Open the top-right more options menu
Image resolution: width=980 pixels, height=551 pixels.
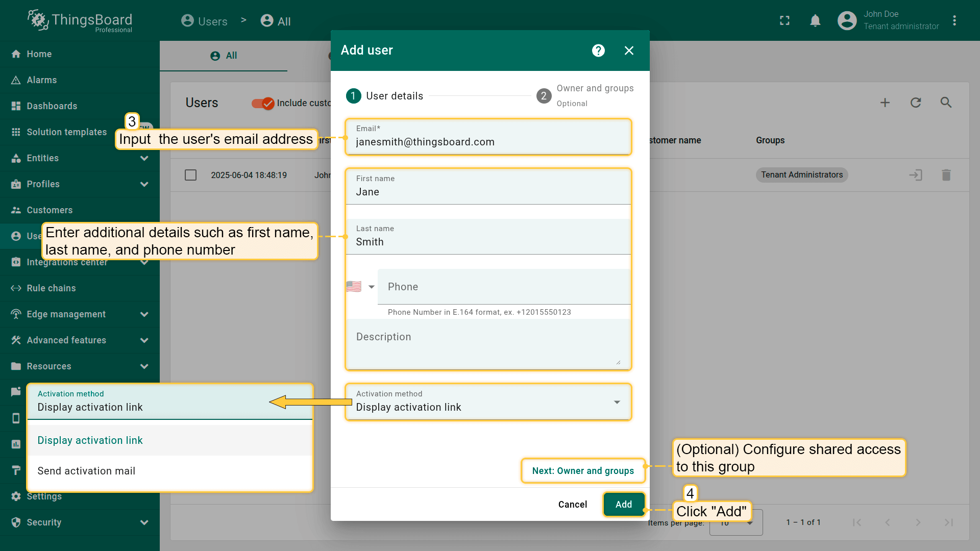tap(954, 21)
